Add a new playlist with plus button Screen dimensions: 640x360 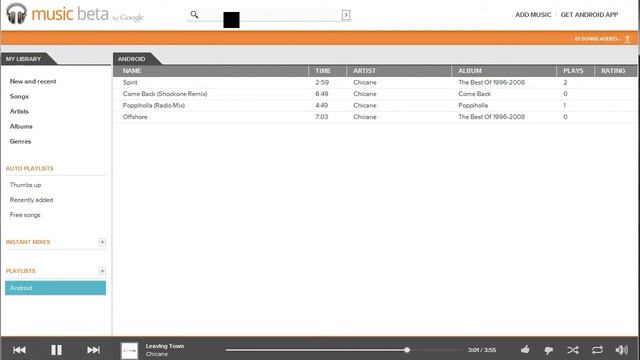pyautogui.click(x=102, y=271)
